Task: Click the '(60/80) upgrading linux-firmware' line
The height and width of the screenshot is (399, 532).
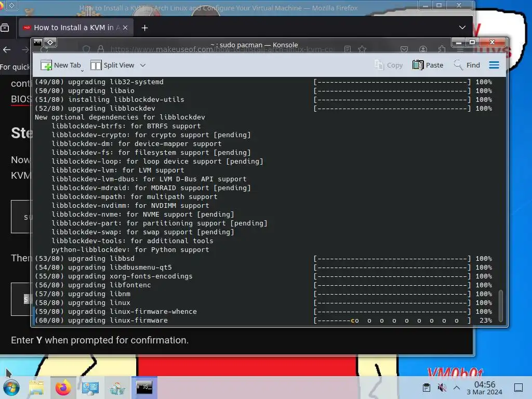Action: click(x=101, y=320)
